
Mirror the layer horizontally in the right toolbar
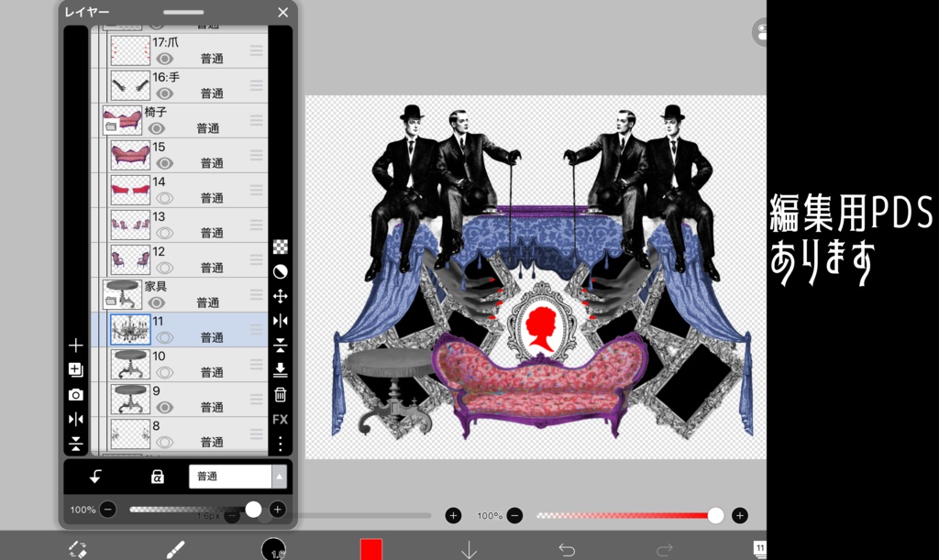point(281,321)
